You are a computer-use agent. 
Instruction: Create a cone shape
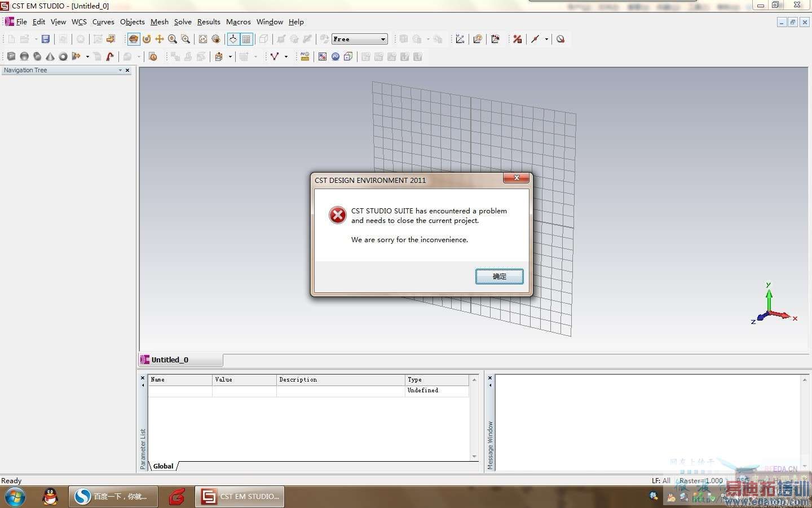tap(50, 56)
